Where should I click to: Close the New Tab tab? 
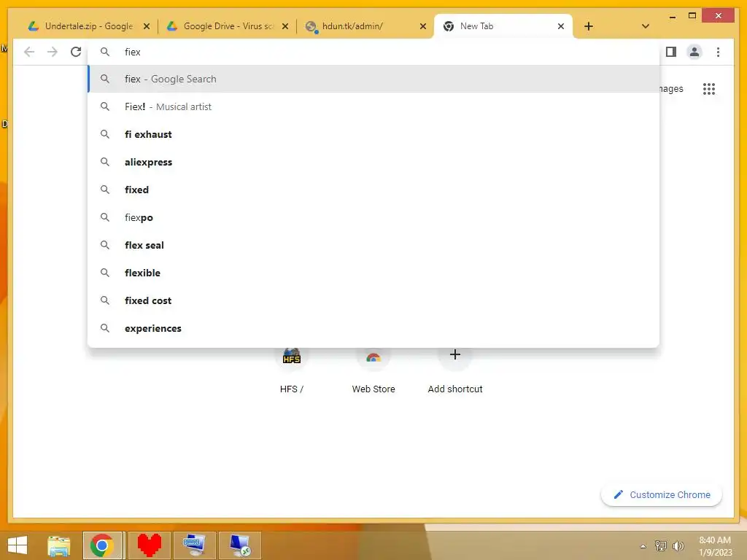[561, 26]
